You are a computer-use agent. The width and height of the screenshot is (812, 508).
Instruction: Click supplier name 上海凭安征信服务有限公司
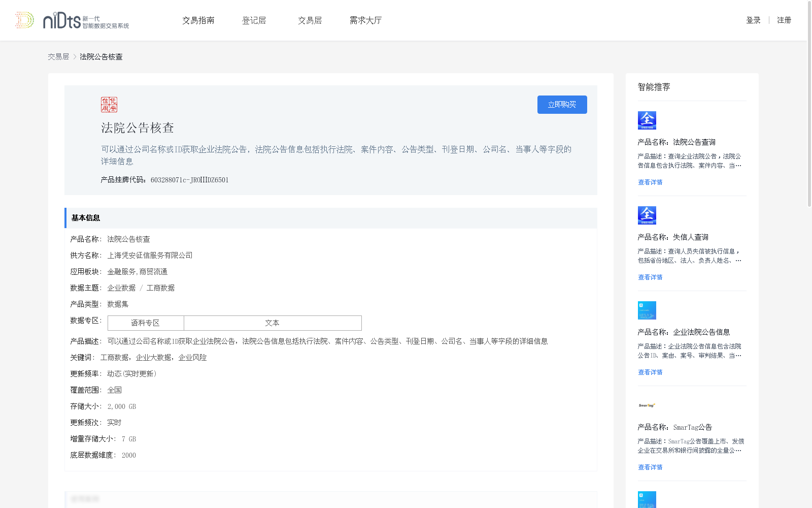tap(150, 256)
